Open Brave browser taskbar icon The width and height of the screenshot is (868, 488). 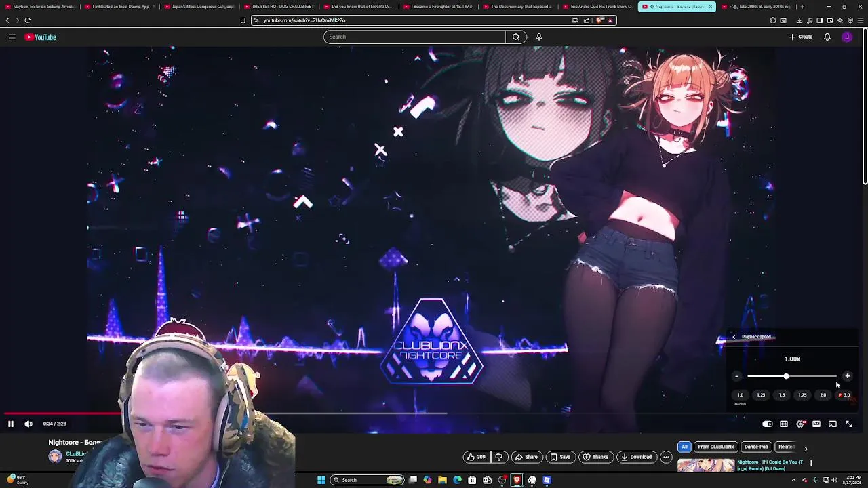pos(517,480)
